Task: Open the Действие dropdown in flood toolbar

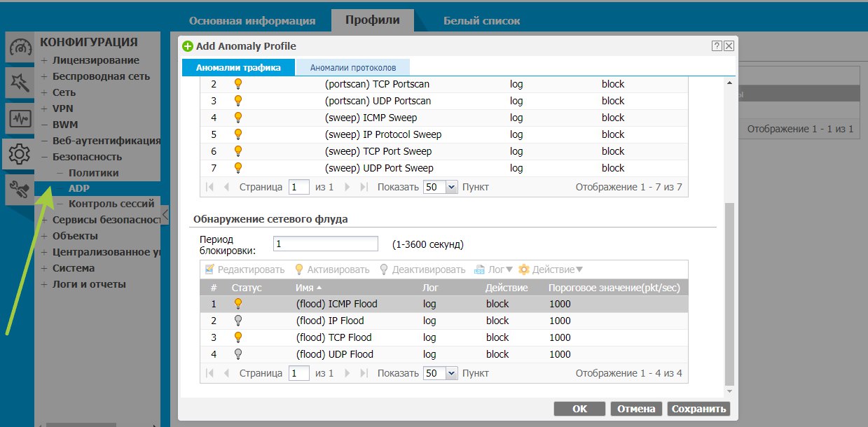Action: 551,269
